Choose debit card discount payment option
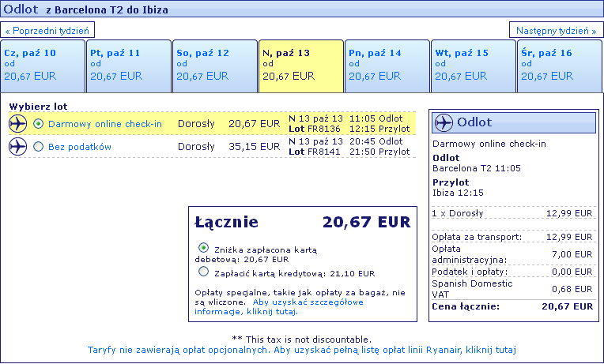Screen dimensions: 604x364 [203, 248]
